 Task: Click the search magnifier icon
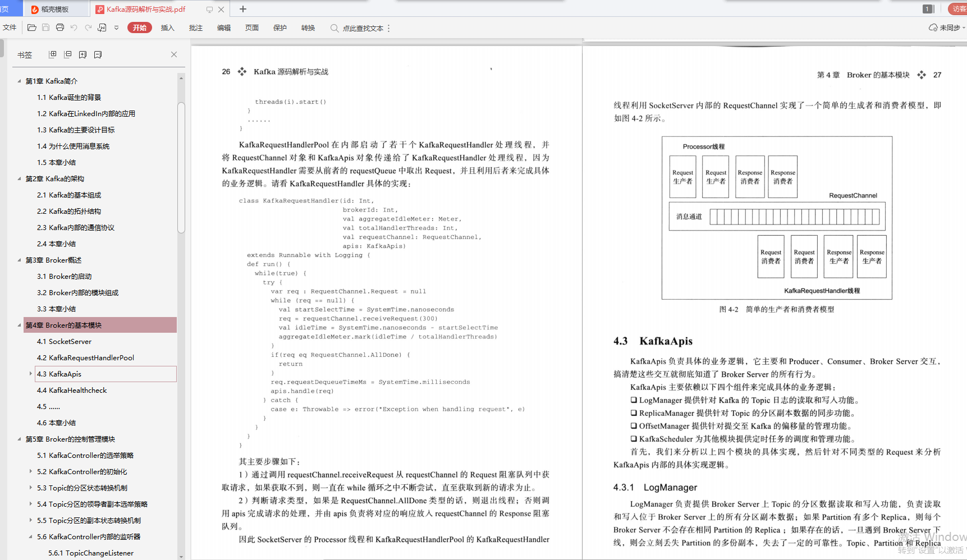click(x=334, y=28)
